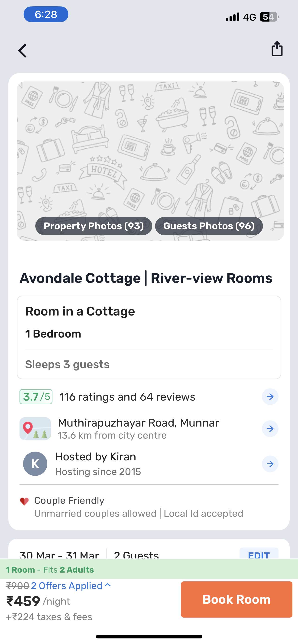Tap the battery indicator in status bar
298x644 pixels.
pos(269,17)
